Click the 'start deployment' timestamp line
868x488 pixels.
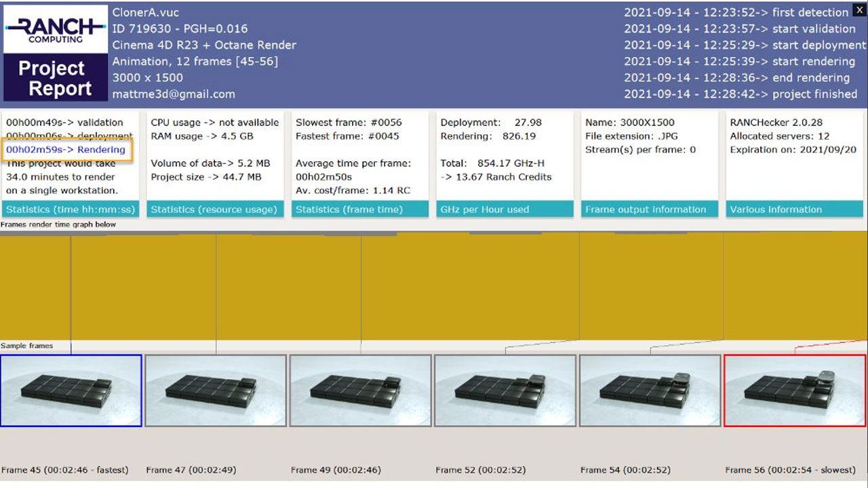tap(745, 45)
